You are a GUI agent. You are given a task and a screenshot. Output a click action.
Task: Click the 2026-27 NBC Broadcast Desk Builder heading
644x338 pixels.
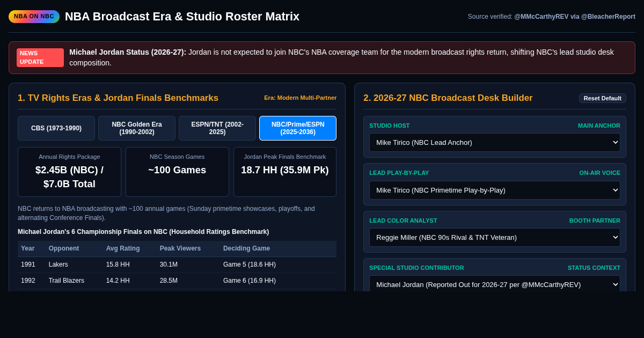point(448,98)
